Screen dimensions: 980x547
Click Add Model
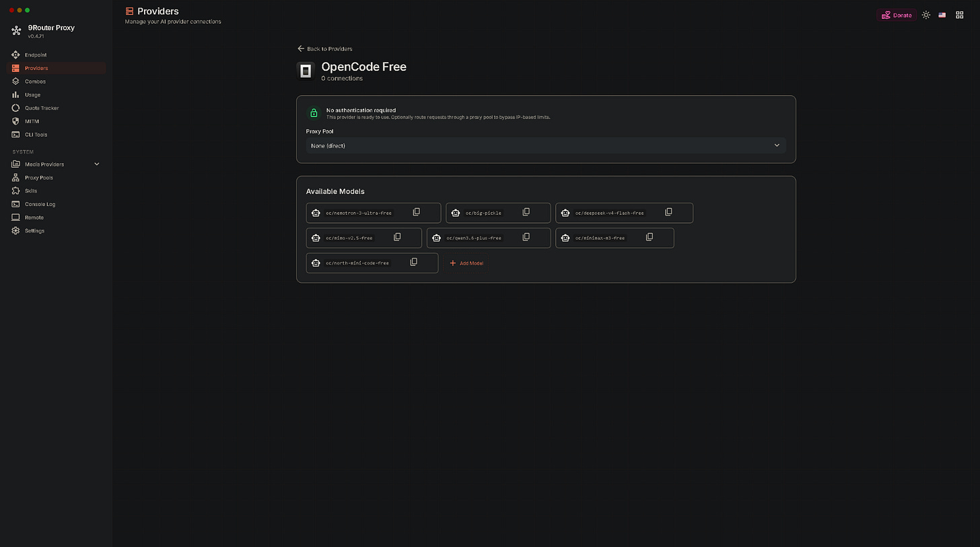coord(466,263)
